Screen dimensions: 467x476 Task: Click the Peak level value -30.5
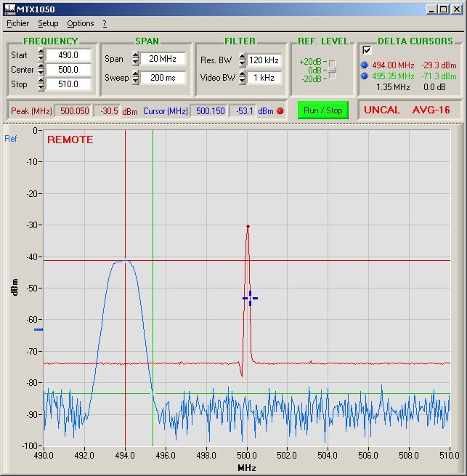coord(109,111)
